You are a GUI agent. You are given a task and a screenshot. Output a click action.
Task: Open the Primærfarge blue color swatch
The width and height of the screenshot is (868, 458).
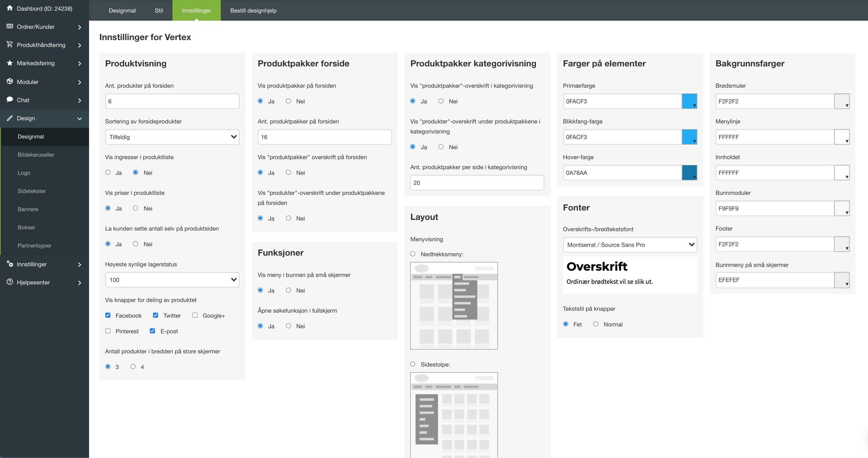tap(689, 101)
